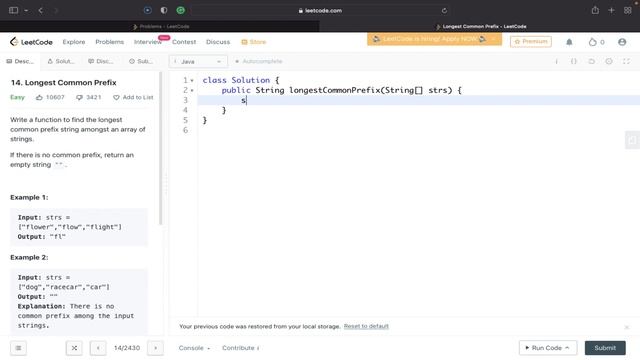Viewport: 640px width, 360px height.
Task: Open the Safari sidebar toggle icon
Action: point(13,10)
